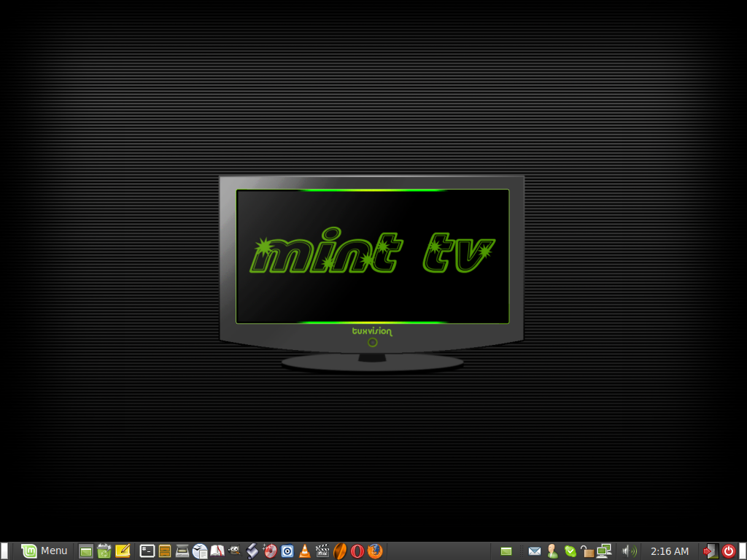Image resolution: width=747 pixels, height=560 pixels.
Task: Click the hide panel button at left end
Action: click(x=4, y=551)
